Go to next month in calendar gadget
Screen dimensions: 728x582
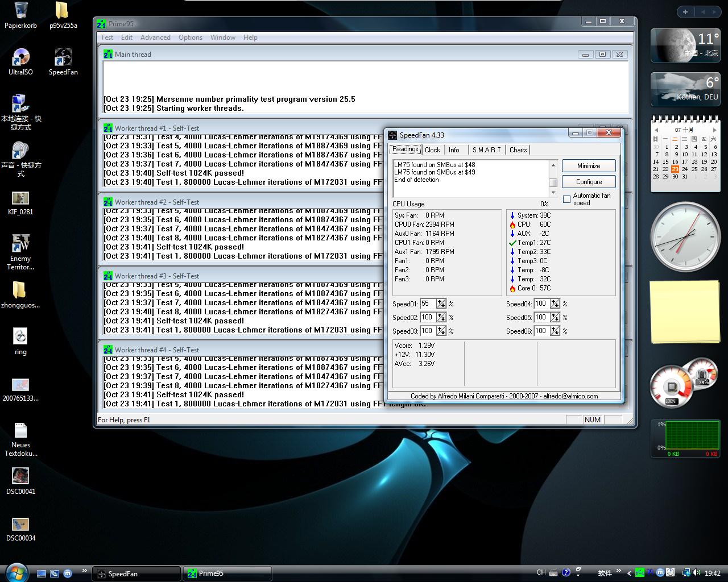pyautogui.click(x=715, y=130)
